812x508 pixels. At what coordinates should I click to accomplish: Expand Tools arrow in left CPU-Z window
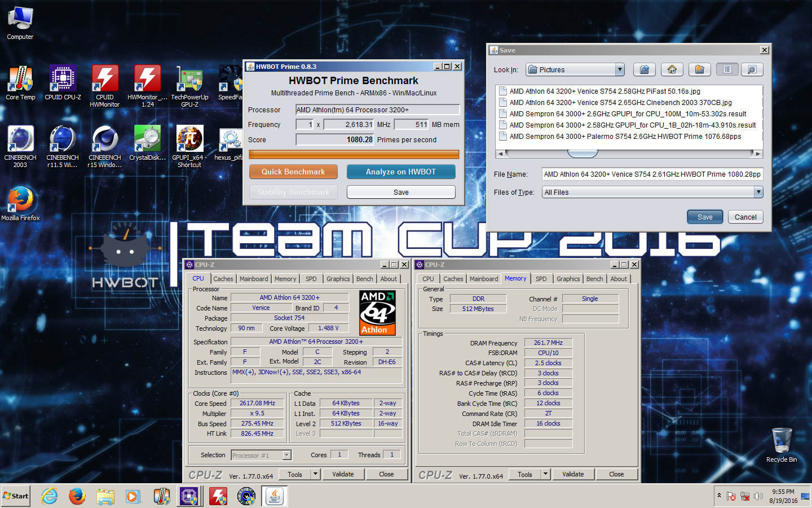point(316,474)
